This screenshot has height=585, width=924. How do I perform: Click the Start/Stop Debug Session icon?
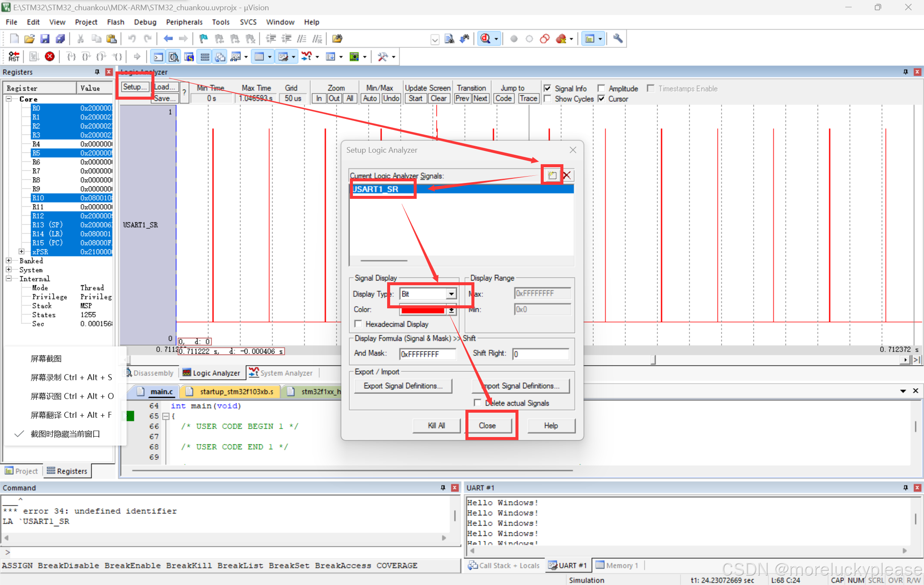(x=486, y=39)
